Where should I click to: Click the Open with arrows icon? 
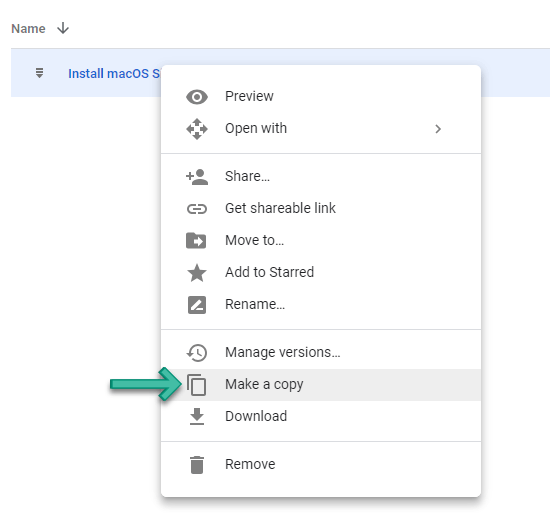pos(197,129)
